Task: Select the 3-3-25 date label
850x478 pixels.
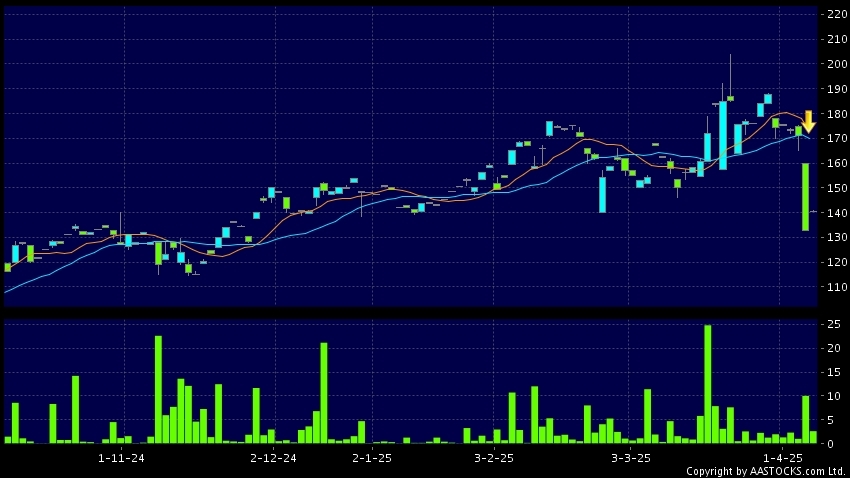Action: [630, 458]
